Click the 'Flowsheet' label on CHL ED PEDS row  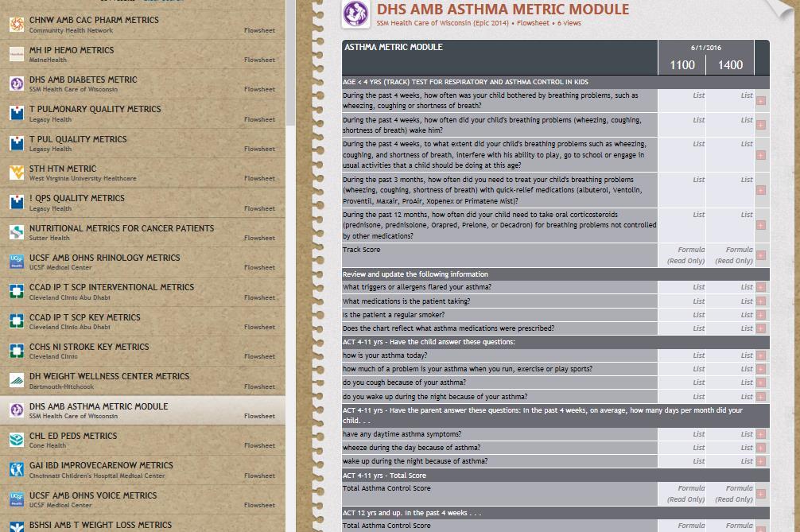click(x=259, y=445)
